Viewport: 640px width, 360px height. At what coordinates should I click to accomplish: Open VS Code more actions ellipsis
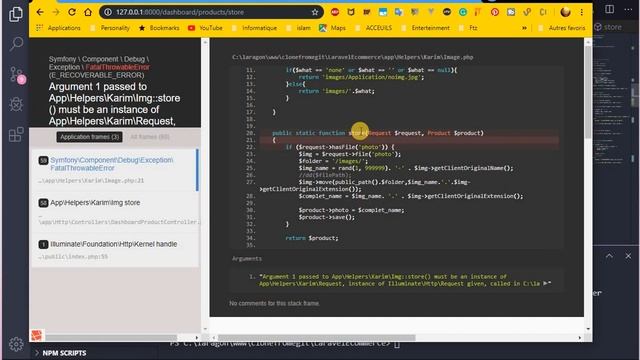point(628,9)
